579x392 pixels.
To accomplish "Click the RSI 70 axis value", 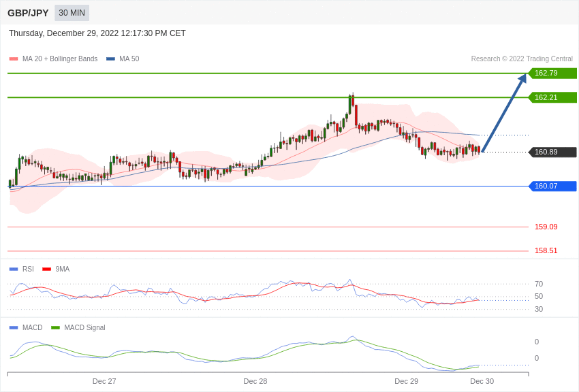I will (x=539, y=284).
